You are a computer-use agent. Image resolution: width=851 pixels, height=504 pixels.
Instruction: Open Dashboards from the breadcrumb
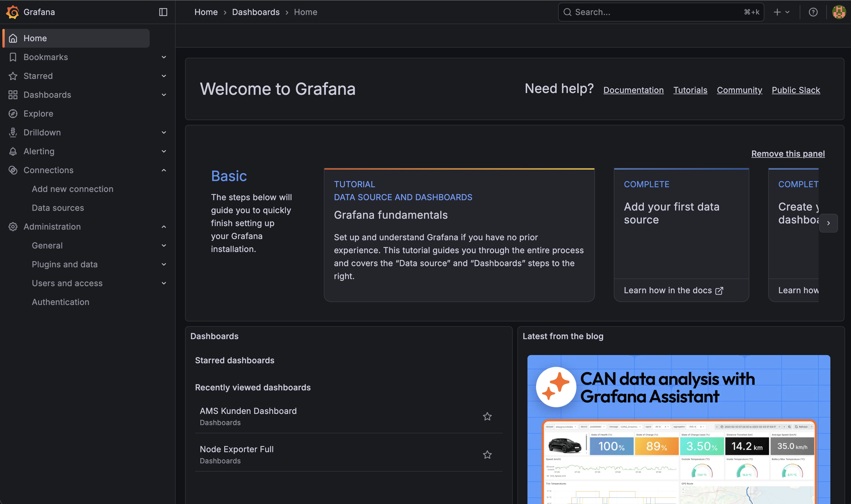pos(255,12)
